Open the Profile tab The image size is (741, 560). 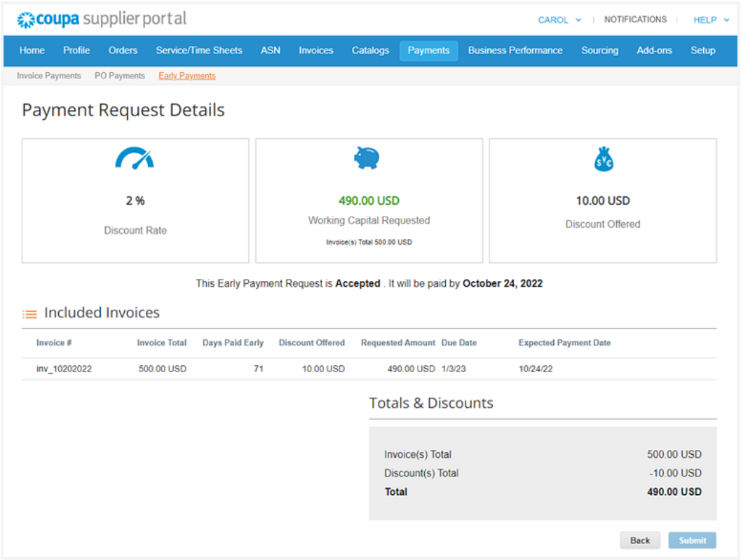click(76, 50)
